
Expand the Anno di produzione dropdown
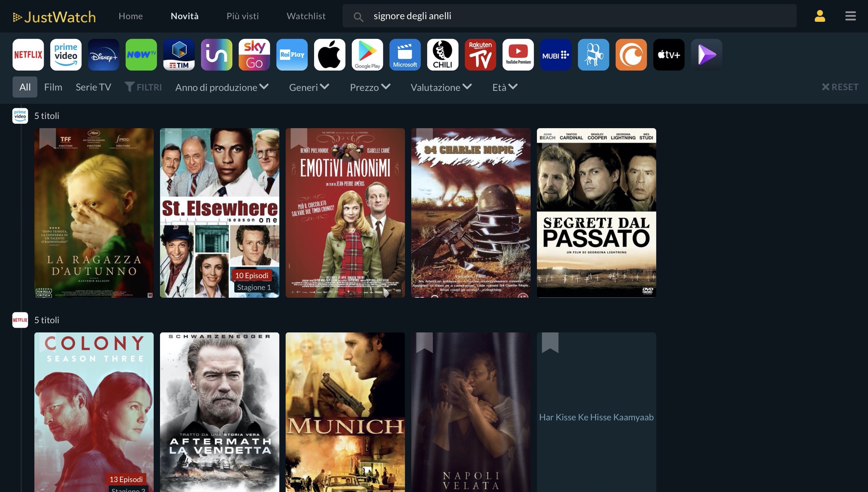click(222, 87)
